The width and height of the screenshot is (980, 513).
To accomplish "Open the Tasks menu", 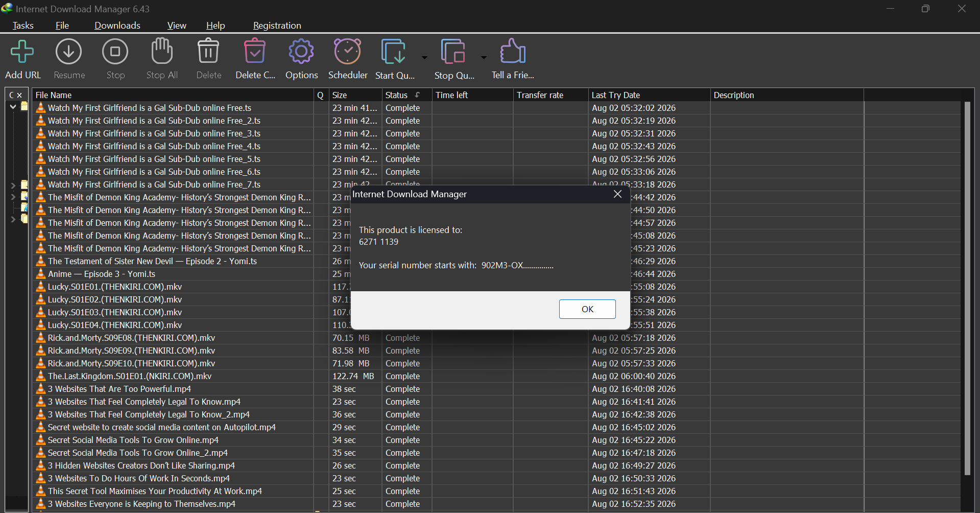I will point(23,26).
